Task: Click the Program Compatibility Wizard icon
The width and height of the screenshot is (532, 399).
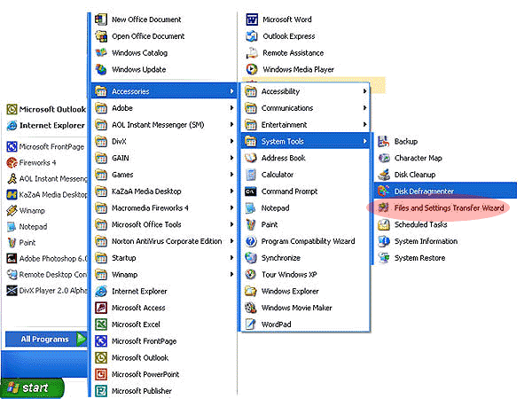Action: pyautogui.click(x=250, y=241)
